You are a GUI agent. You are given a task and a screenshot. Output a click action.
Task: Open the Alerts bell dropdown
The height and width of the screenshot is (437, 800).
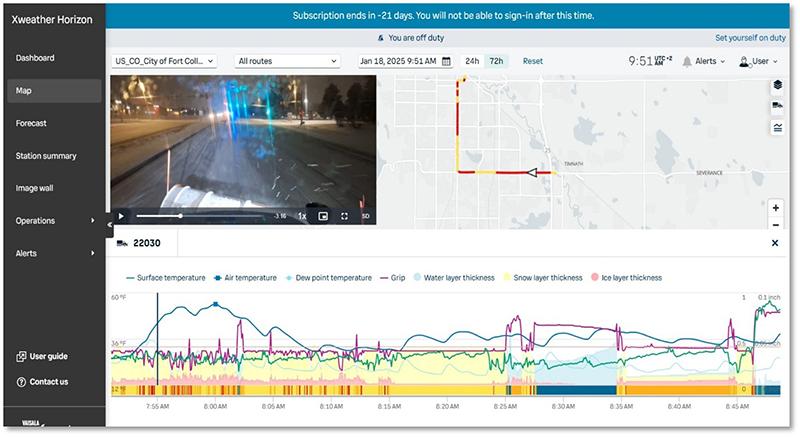(704, 61)
